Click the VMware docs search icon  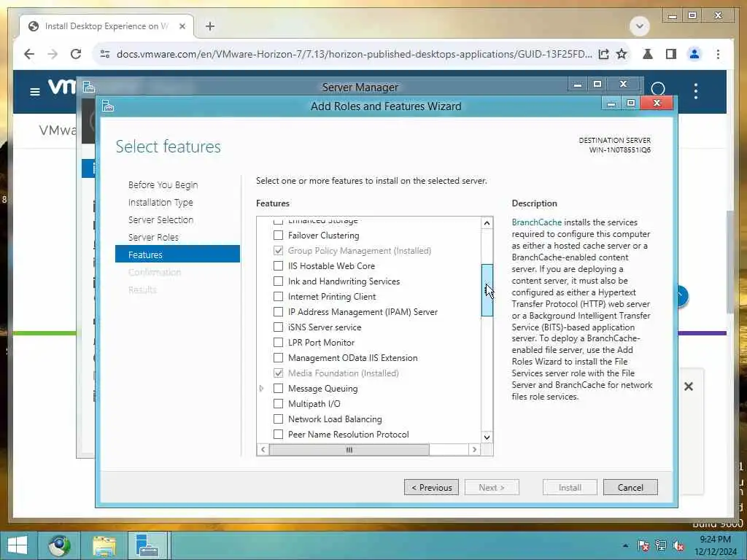pyautogui.click(x=658, y=89)
